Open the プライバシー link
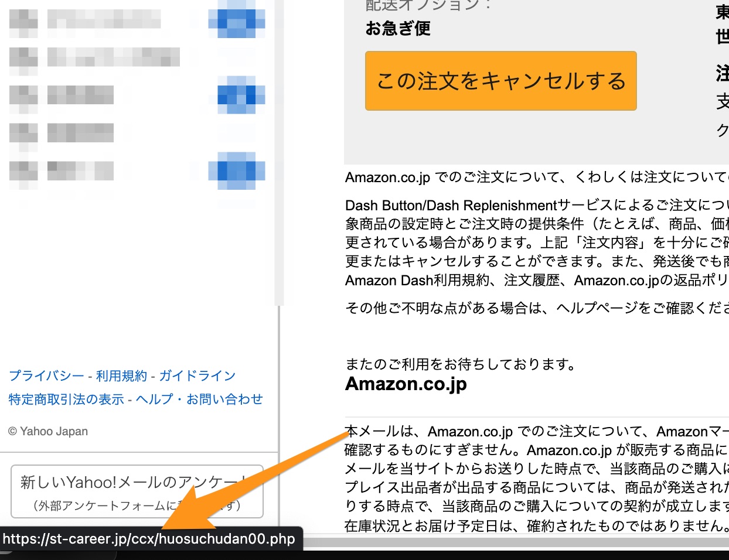The height and width of the screenshot is (560, 729). pos(46,375)
